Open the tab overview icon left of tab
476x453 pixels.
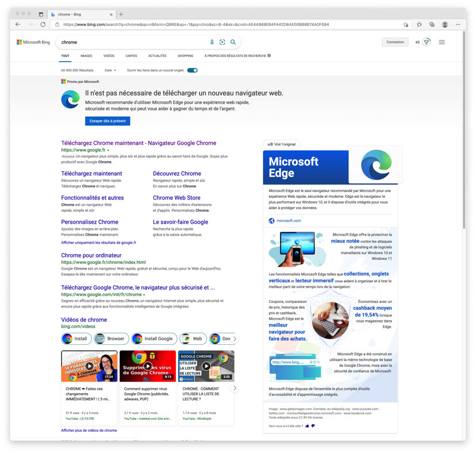(41, 14)
